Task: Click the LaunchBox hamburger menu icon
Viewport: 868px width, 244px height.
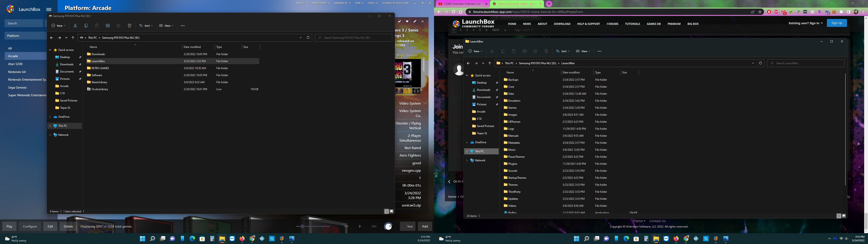Action: [49, 9]
